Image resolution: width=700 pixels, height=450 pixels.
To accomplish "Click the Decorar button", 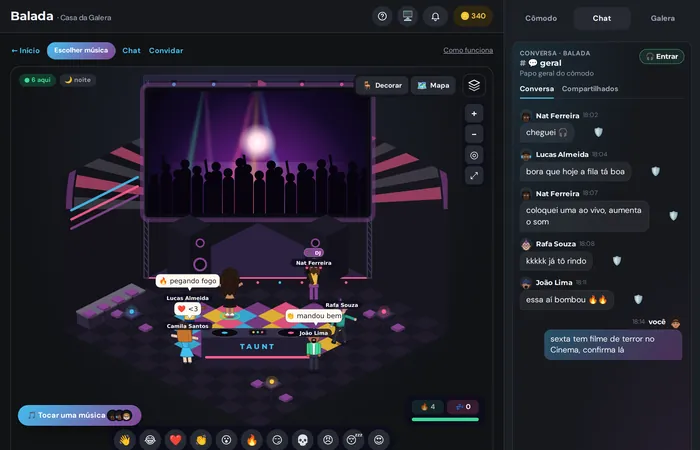I will 383,85.
